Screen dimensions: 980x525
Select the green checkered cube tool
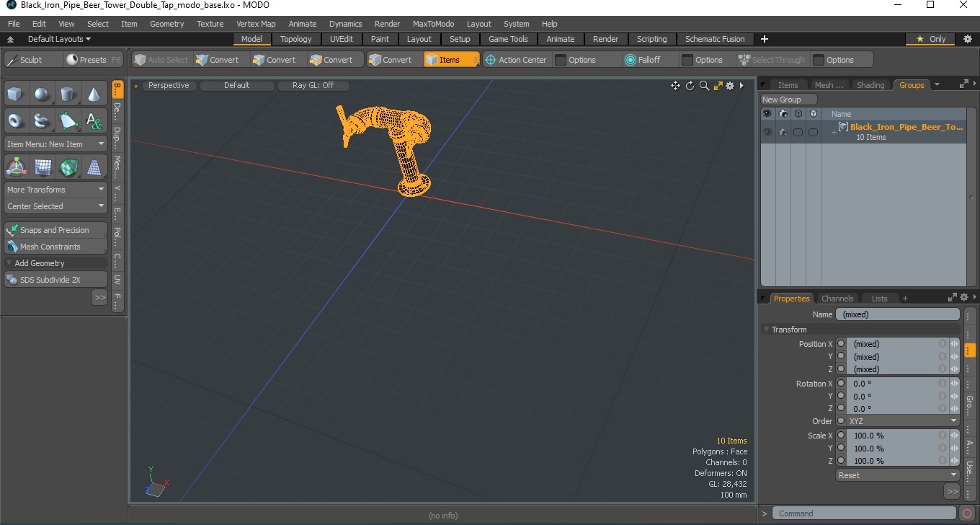point(68,167)
